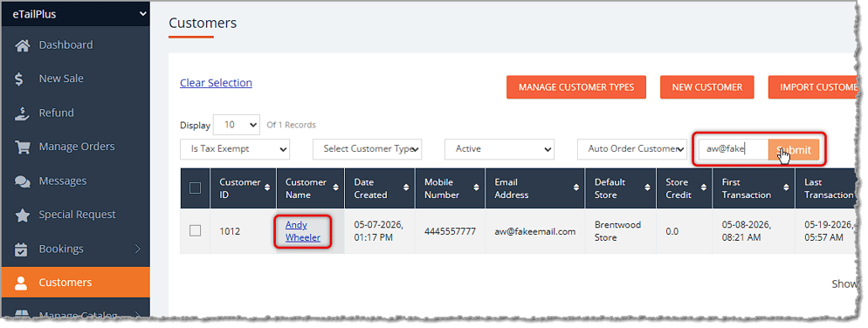
Task: Open the Active status filter dropdown
Action: coord(499,149)
